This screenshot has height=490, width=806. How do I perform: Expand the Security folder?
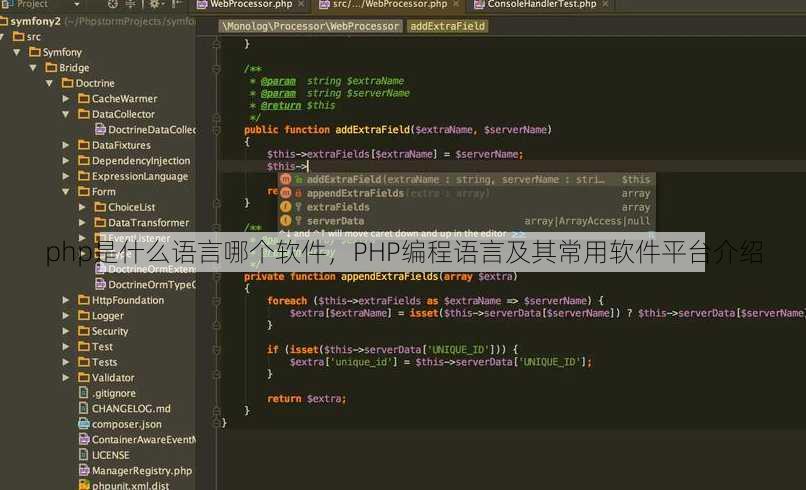pyautogui.click(x=66, y=331)
